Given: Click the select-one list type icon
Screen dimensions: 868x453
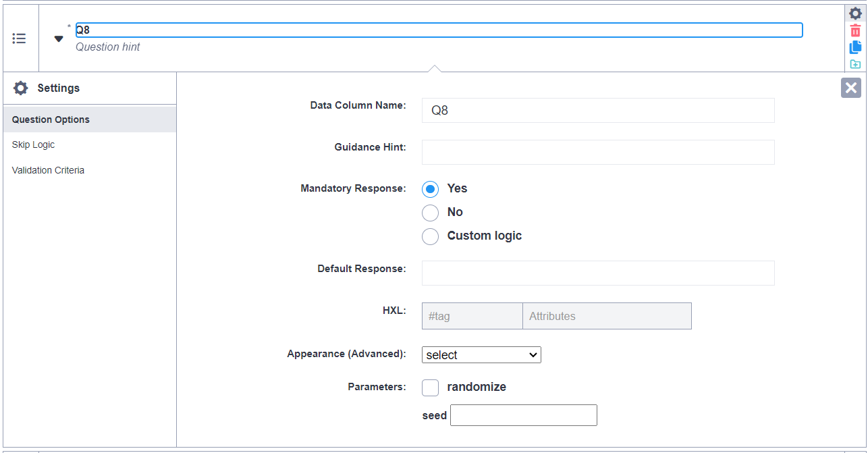Looking at the screenshot, I should [x=20, y=38].
